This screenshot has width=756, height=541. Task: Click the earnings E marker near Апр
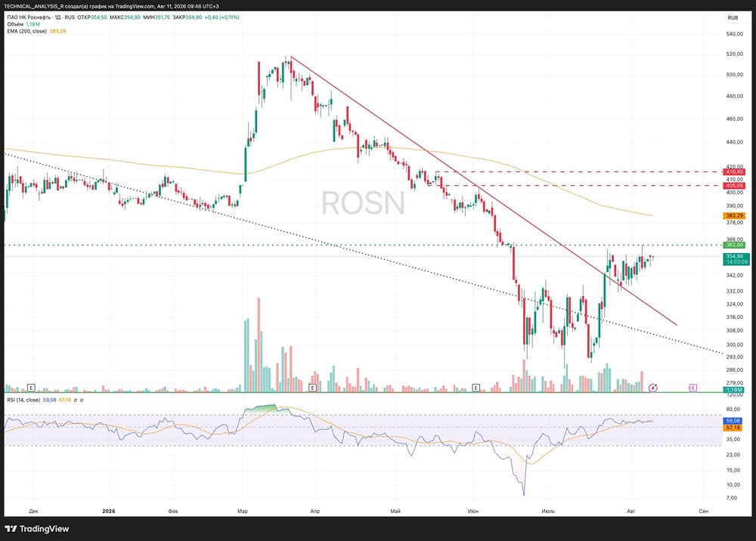[x=312, y=388]
